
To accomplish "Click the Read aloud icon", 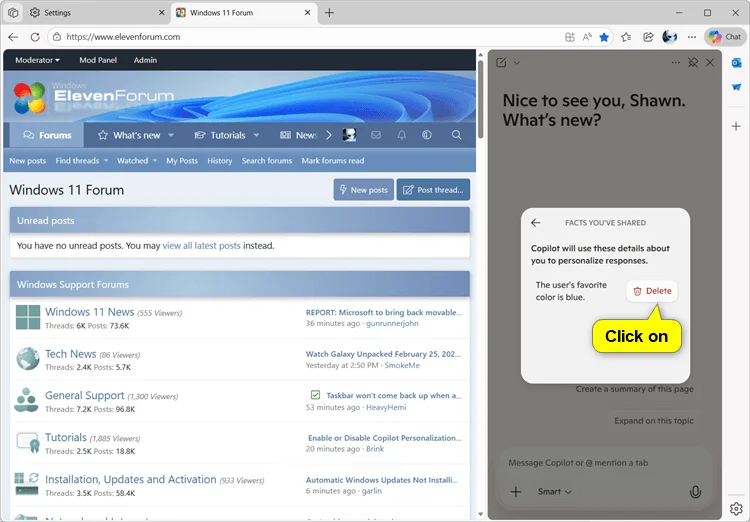I will pos(587,37).
